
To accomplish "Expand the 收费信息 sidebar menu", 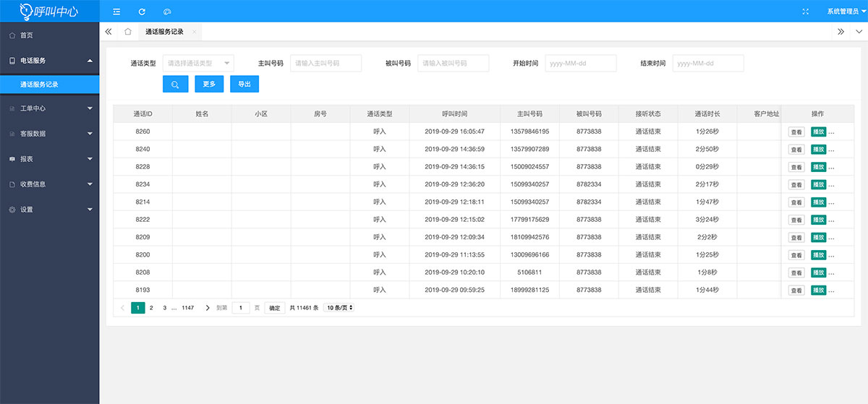I will tap(49, 184).
